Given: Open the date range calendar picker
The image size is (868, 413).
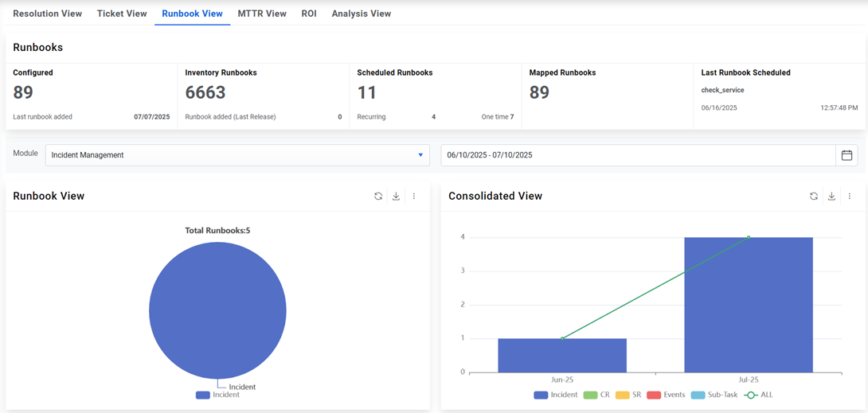Looking at the screenshot, I should [x=846, y=155].
